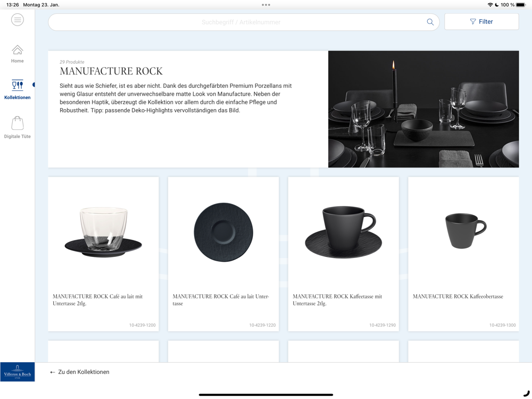Image resolution: width=532 pixels, height=399 pixels.
Task: Tap the Wi-Fi icon in the status bar
Action: click(490, 5)
